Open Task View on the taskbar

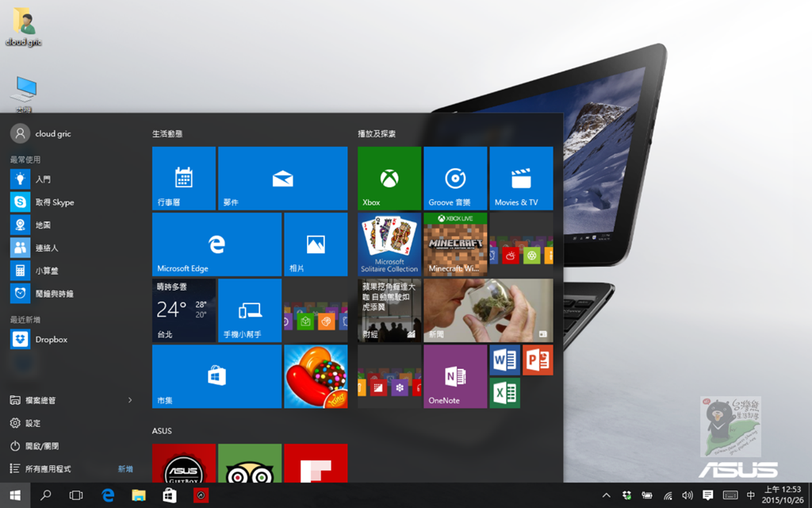76,495
